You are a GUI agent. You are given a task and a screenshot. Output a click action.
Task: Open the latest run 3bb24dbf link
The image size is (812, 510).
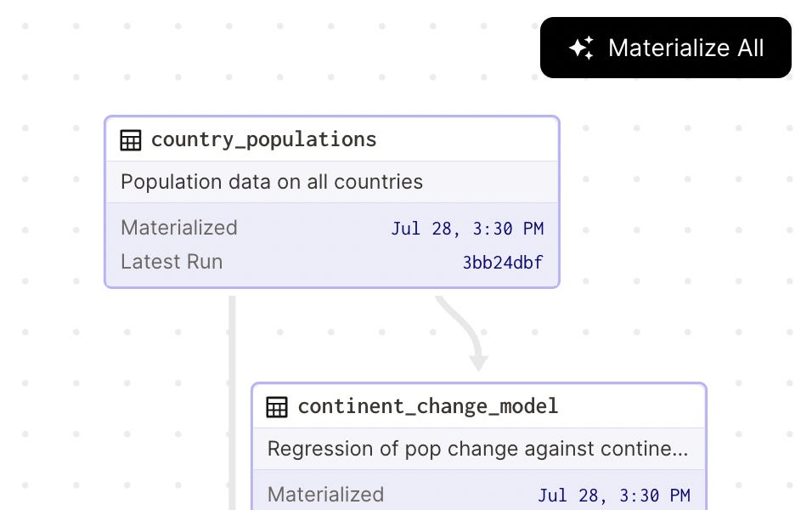point(503,263)
